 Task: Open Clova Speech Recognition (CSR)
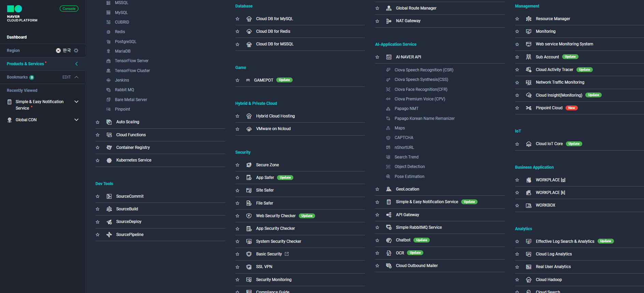point(424,70)
